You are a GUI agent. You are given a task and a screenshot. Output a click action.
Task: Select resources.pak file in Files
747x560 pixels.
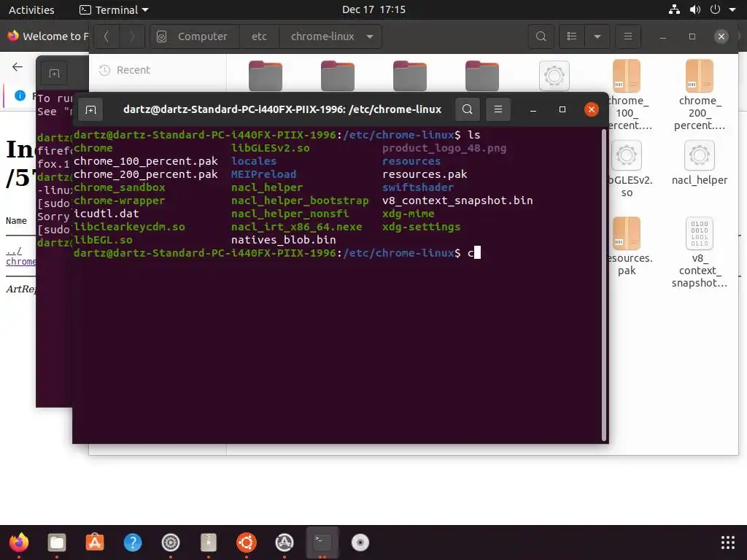click(627, 246)
